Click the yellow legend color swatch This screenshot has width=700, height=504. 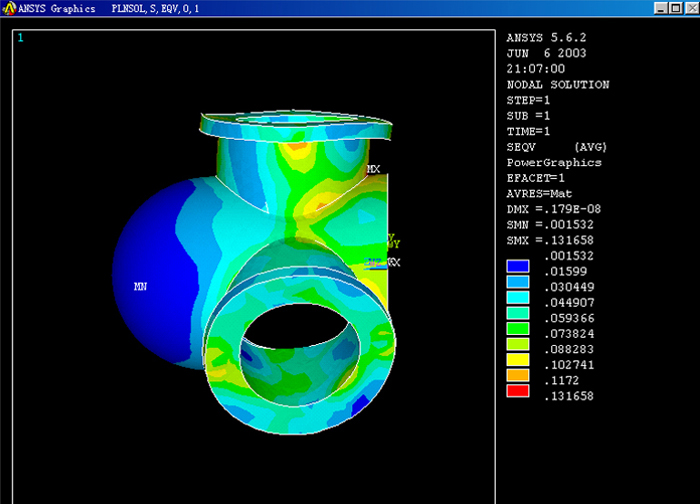coord(518,360)
